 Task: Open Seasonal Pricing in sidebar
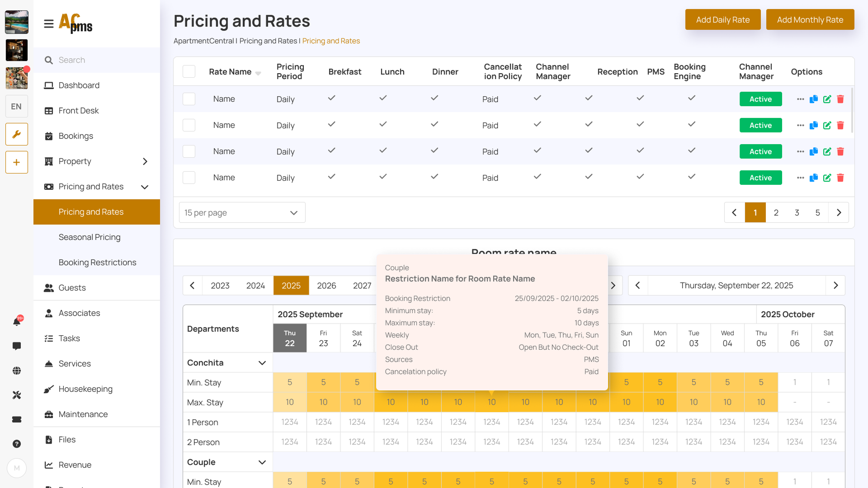90,237
